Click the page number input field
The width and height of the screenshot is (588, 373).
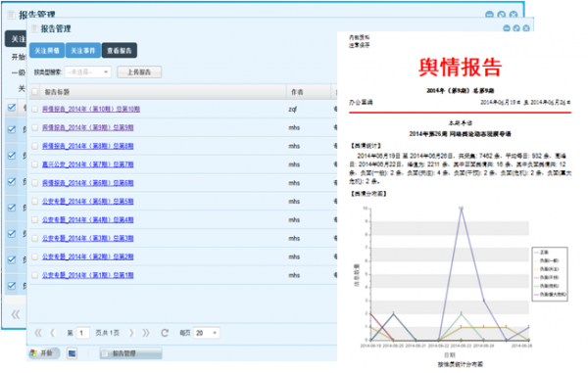click(x=83, y=333)
